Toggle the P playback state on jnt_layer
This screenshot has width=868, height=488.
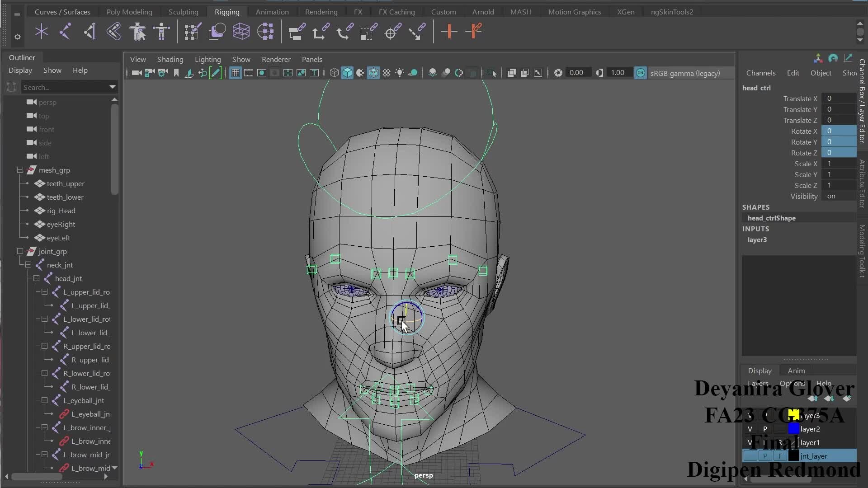click(x=765, y=455)
